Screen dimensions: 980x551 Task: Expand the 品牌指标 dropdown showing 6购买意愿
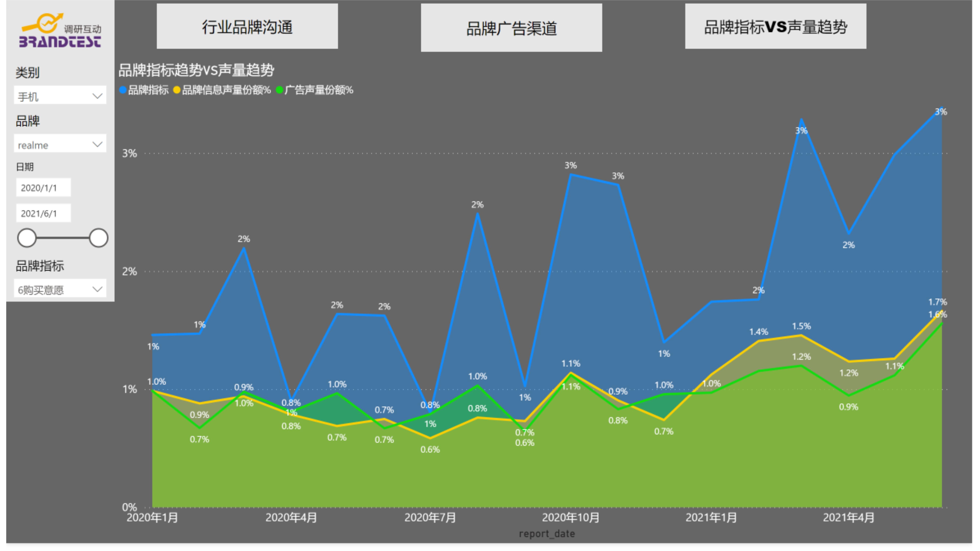[60, 289]
